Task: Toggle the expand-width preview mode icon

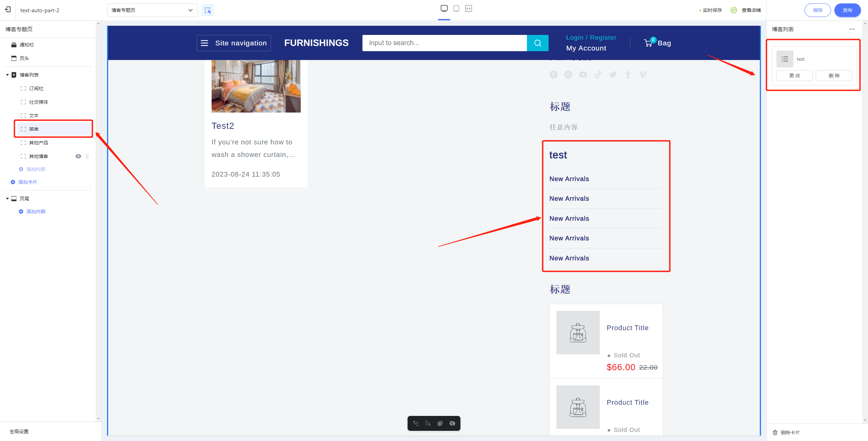Action: pos(469,8)
